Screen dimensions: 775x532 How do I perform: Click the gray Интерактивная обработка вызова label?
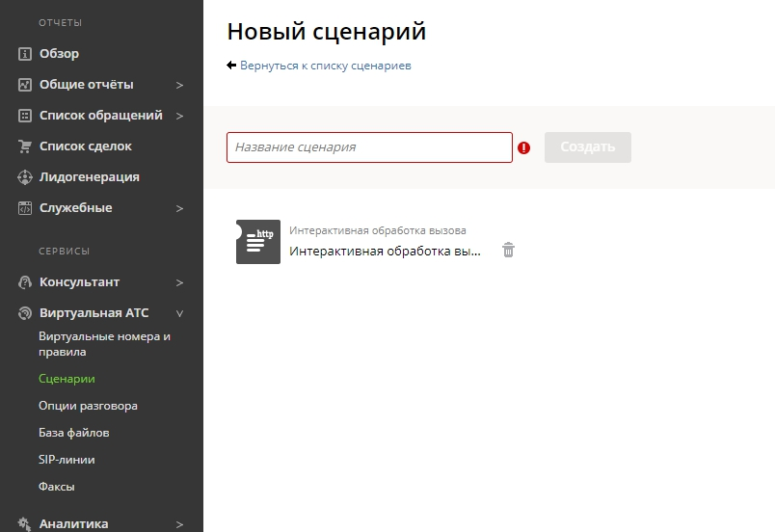point(378,230)
